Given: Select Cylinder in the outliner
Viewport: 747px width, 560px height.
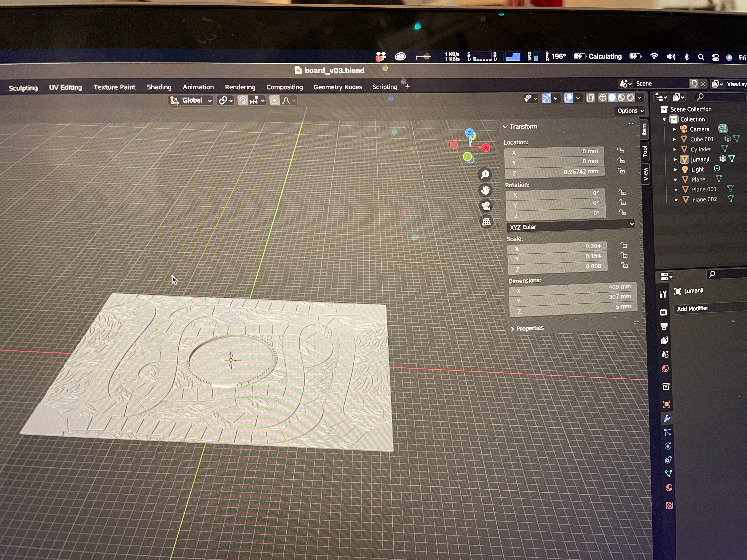Looking at the screenshot, I should point(700,149).
